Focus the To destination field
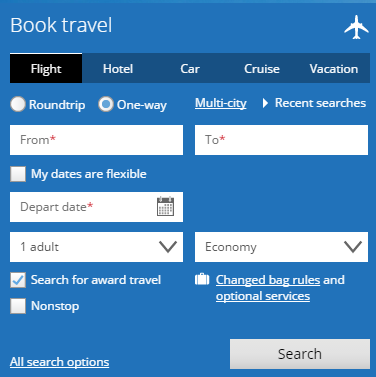Image resolution: width=376 pixels, height=377 pixels. pyautogui.click(x=281, y=140)
